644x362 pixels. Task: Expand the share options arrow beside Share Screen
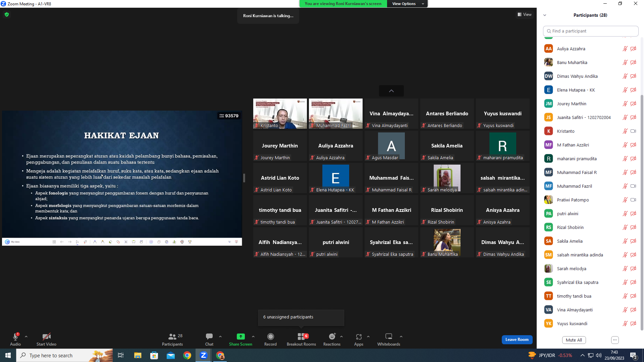[253, 337]
